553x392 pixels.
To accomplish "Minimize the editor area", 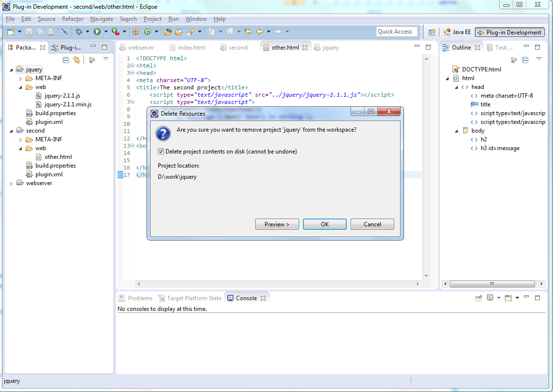I will click(417, 46).
